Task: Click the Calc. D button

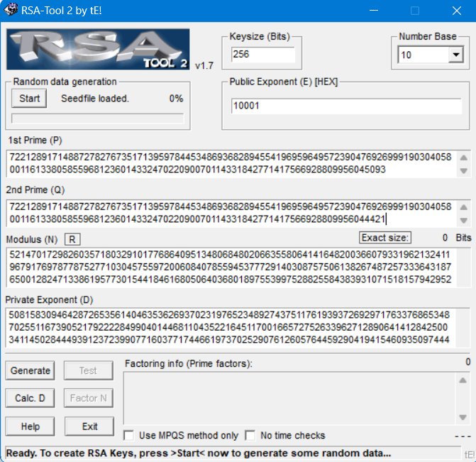Action: (x=31, y=398)
